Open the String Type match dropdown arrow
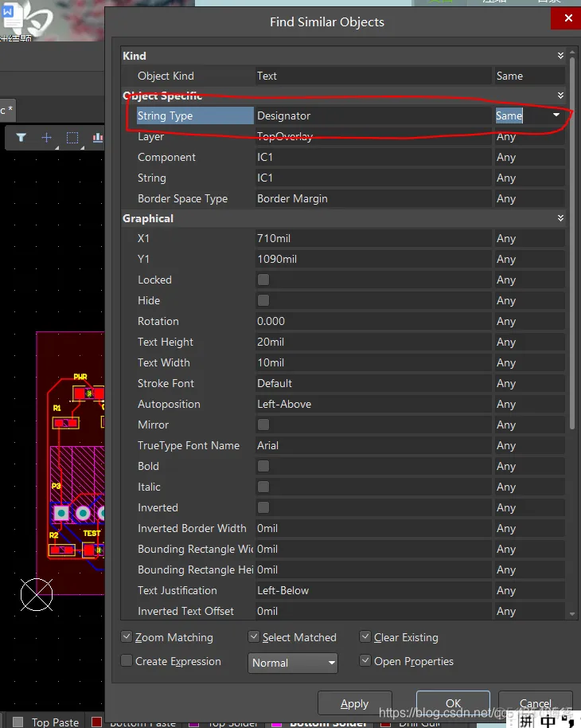 click(556, 115)
